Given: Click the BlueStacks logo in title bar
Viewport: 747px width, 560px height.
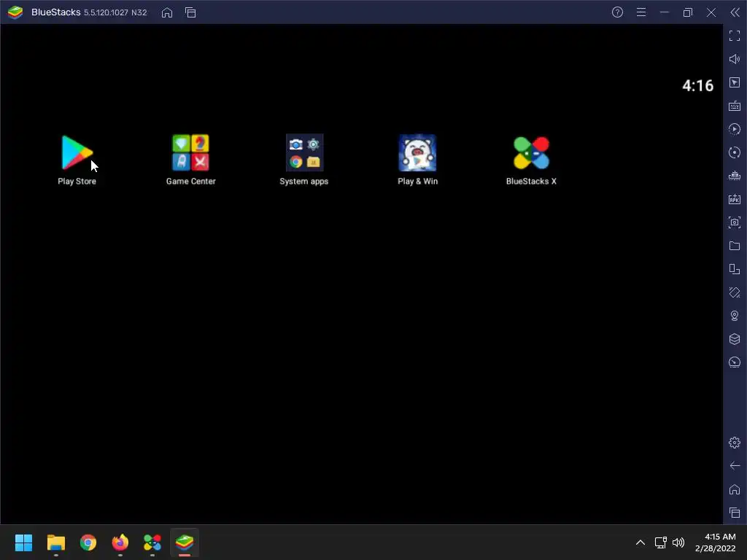Looking at the screenshot, I should tap(15, 12).
